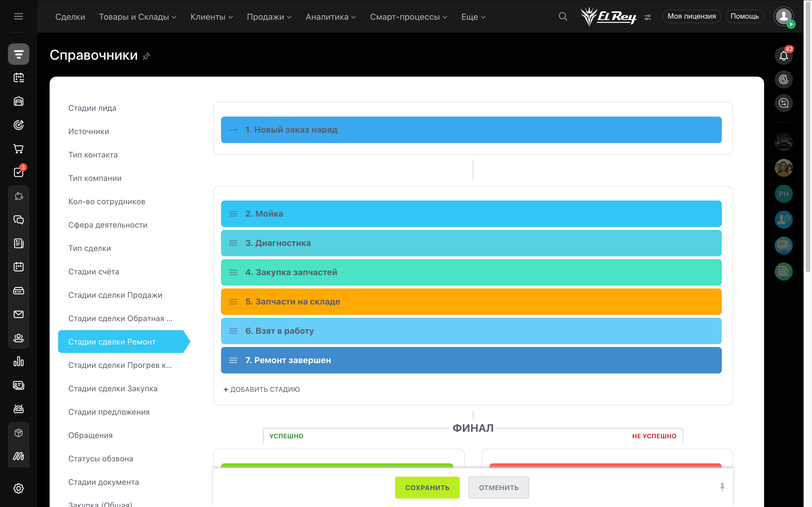Open the tasks icon with badge 3
This screenshot has width=812, height=507.
point(18,172)
